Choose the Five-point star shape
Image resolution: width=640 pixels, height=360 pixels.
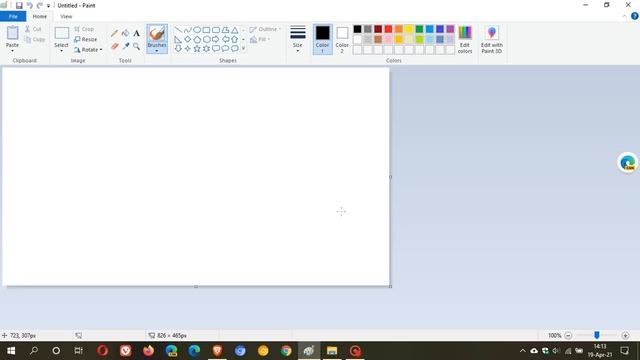click(197, 49)
